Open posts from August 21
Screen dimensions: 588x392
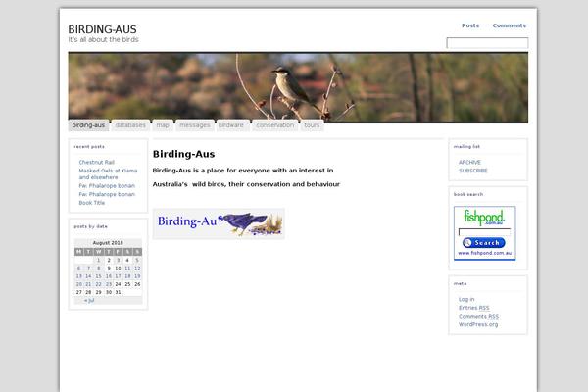tap(88, 284)
